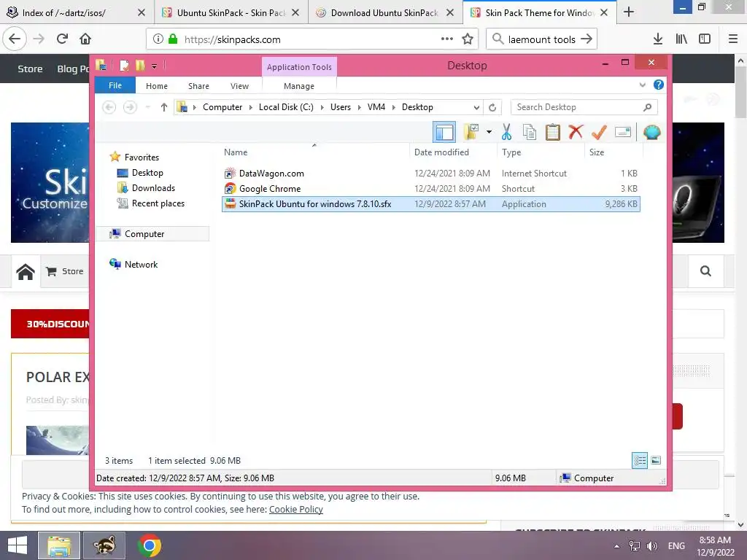Open the recent locations dropdown arrow
Viewport: 747px width, 560px height.
(x=148, y=107)
